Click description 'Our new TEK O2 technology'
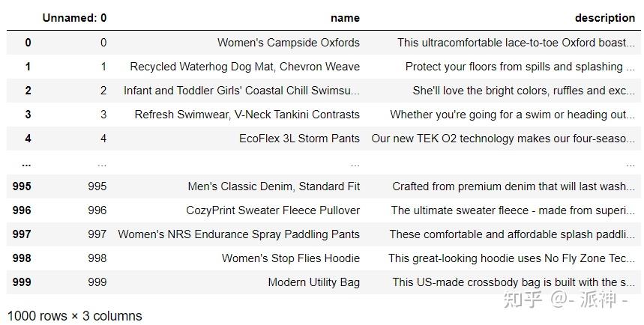Viewport: 644px width, 325px height. point(503,139)
